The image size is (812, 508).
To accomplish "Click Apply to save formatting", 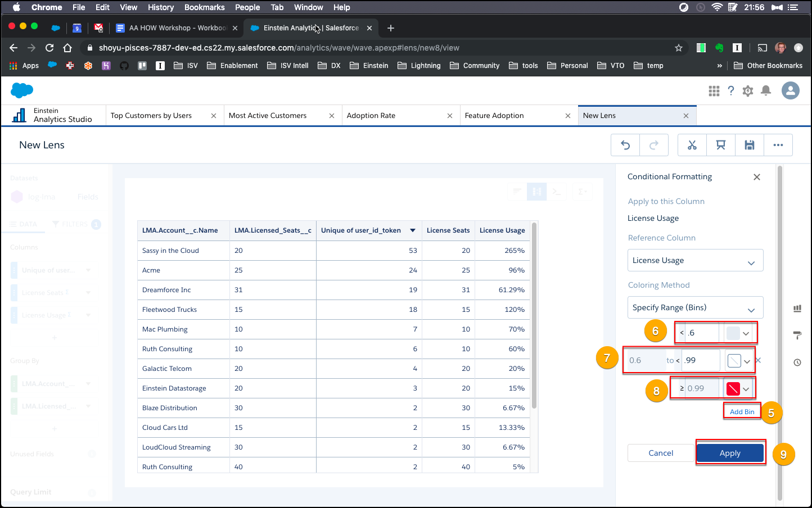I will tap(730, 453).
